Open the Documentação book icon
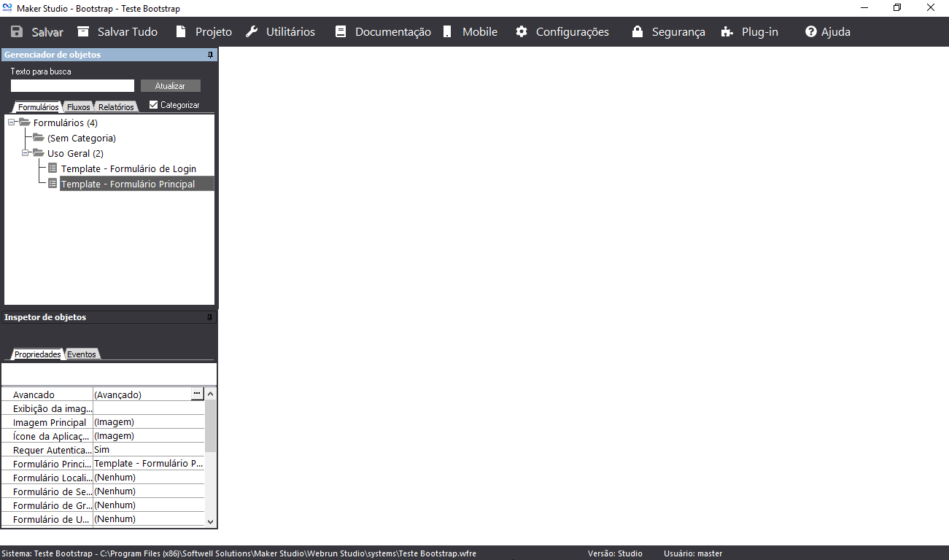 pyautogui.click(x=341, y=32)
